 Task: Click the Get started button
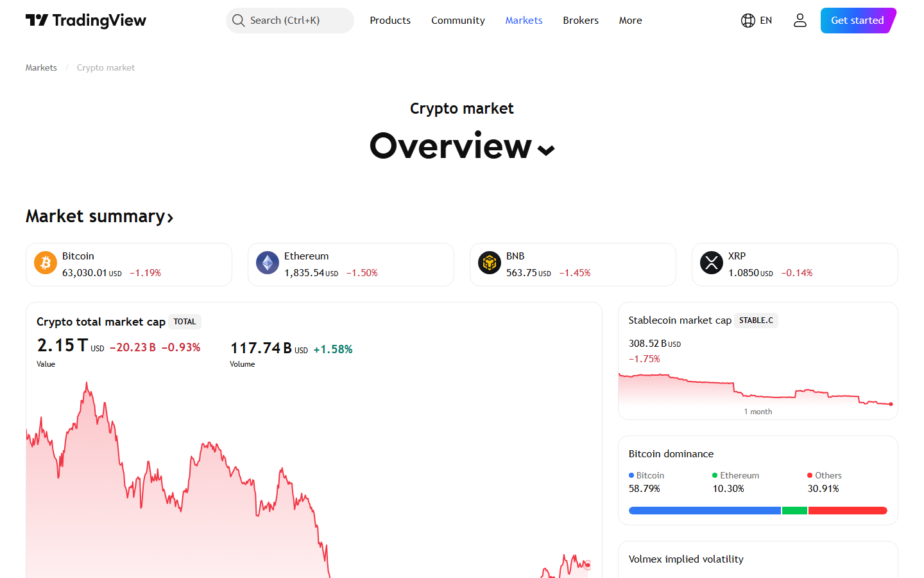tap(858, 21)
